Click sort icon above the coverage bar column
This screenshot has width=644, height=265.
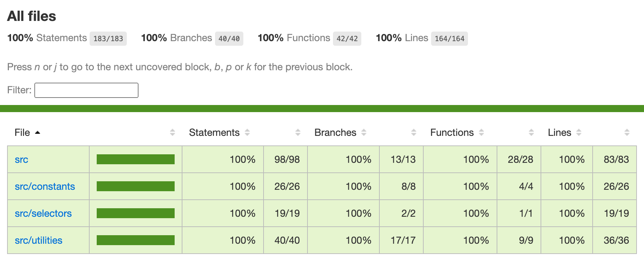(x=173, y=133)
